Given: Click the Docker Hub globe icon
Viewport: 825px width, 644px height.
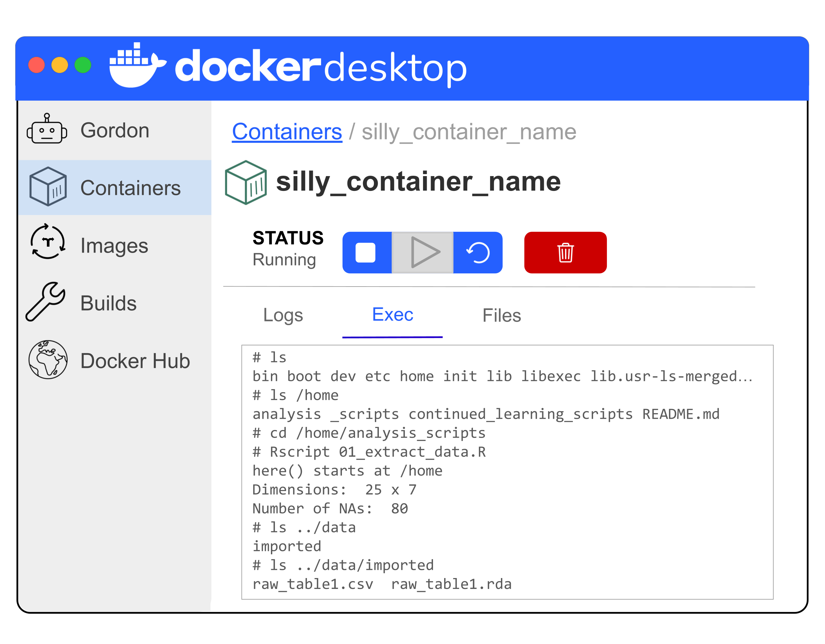Looking at the screenshot, I should (x=48, y=360).
